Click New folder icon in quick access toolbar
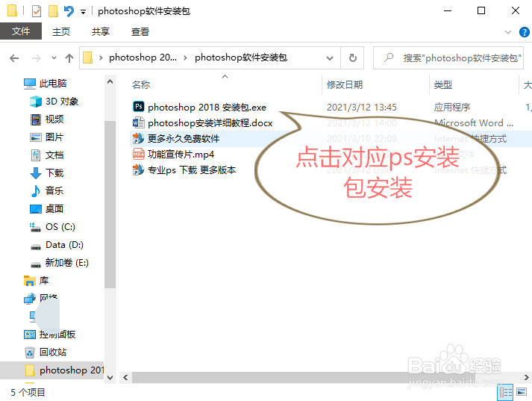Screen dimensions: 532x401 pyautogui.click(x=53, y=11)
